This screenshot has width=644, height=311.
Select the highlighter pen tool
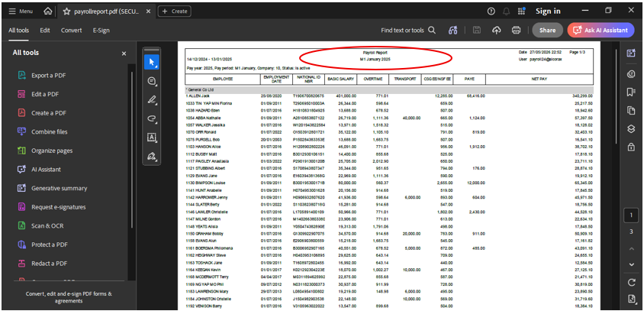tap(152, 100)
